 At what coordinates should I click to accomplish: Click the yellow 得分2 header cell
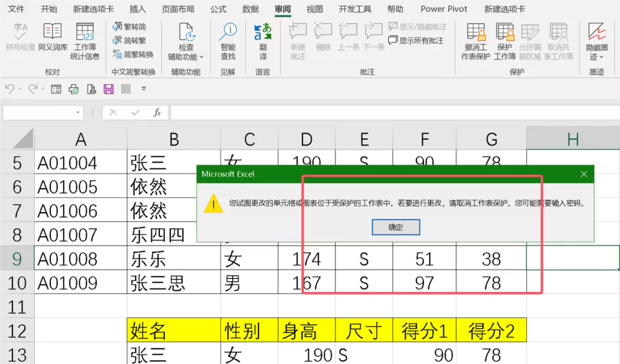(x=492, y=331)
